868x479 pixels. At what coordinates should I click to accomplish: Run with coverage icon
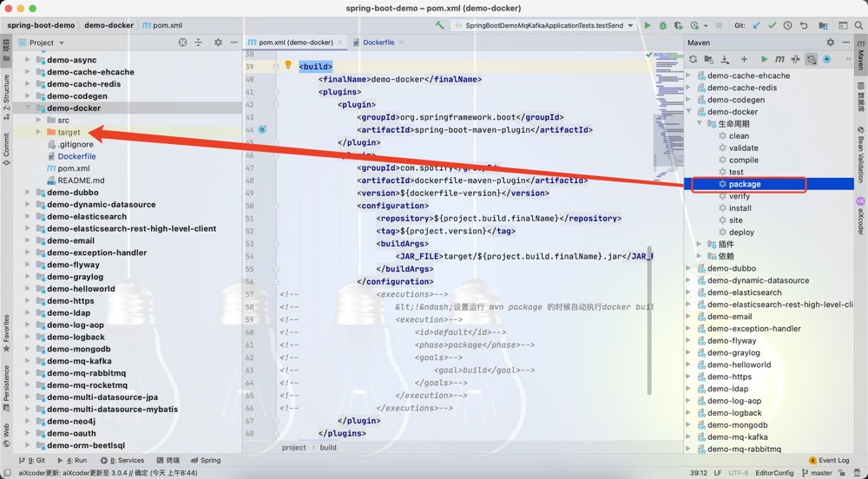coord(678,25)
